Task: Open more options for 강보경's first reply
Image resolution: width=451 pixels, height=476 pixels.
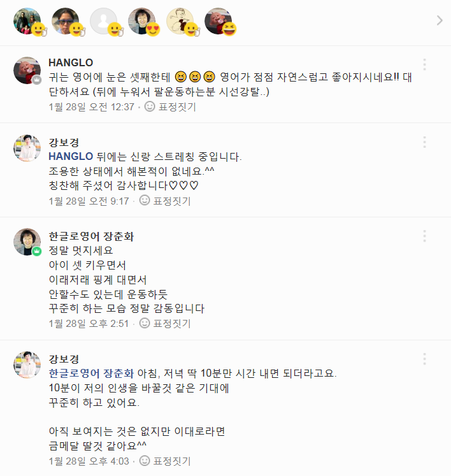Action: pos(424,141)
